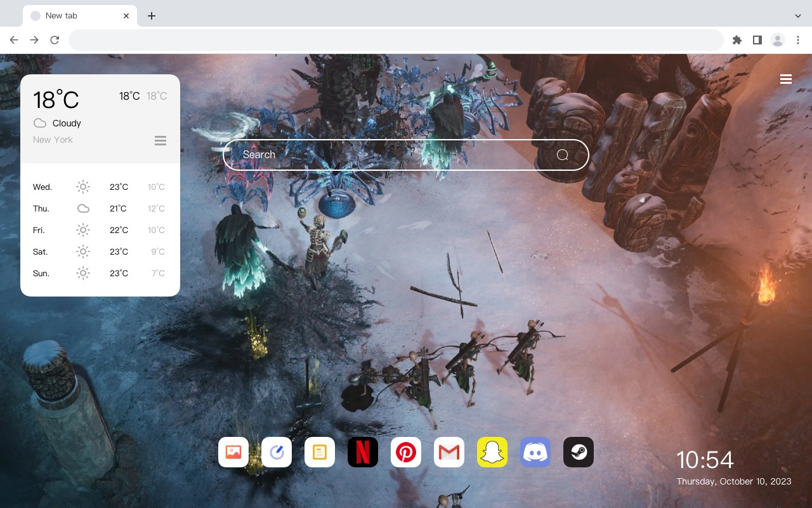
Task: Select the New tab browser tab
Action: 80,16
